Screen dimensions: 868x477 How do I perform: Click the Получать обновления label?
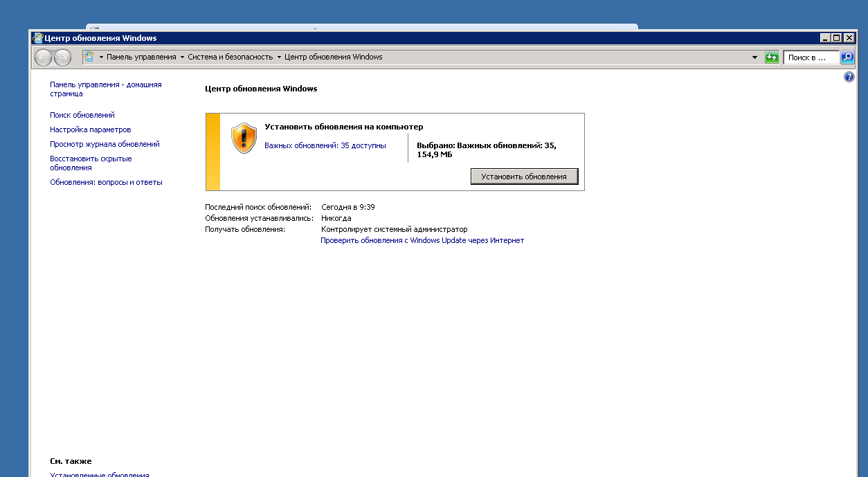(x=245, y=229)
